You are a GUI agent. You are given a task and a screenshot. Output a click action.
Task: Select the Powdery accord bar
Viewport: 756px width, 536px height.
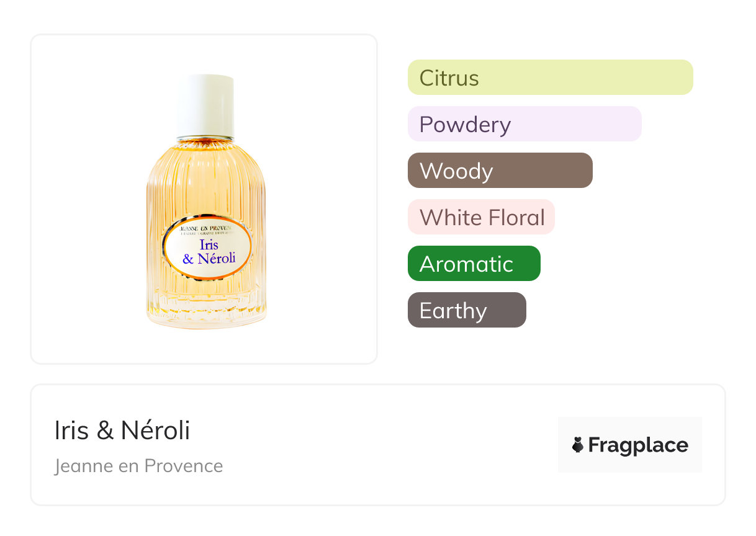[524, 124]
